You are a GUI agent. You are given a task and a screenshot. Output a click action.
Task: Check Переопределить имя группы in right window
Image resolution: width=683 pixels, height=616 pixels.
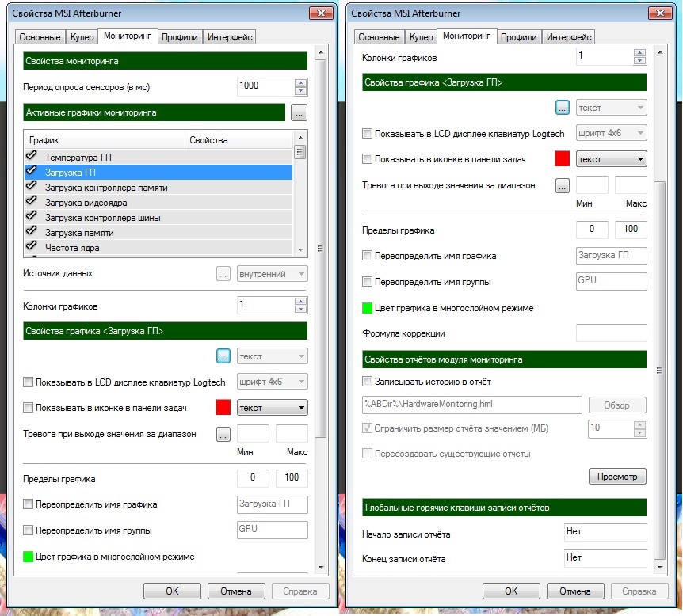pos(367,282)
